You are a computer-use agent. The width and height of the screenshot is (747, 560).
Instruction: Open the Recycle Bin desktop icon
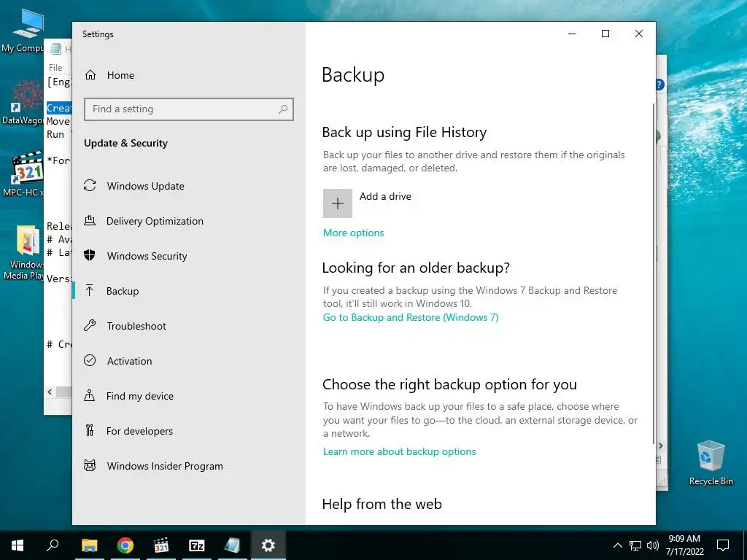(711, 462)
